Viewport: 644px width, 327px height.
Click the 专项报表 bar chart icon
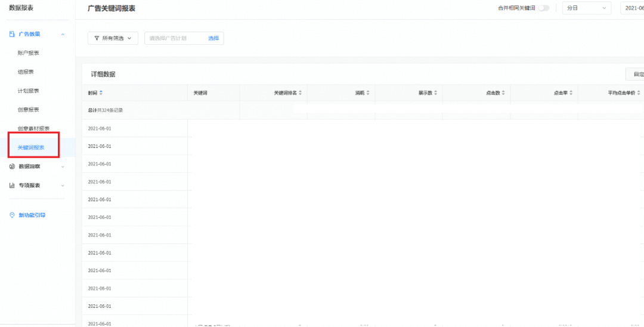[12, 185]
